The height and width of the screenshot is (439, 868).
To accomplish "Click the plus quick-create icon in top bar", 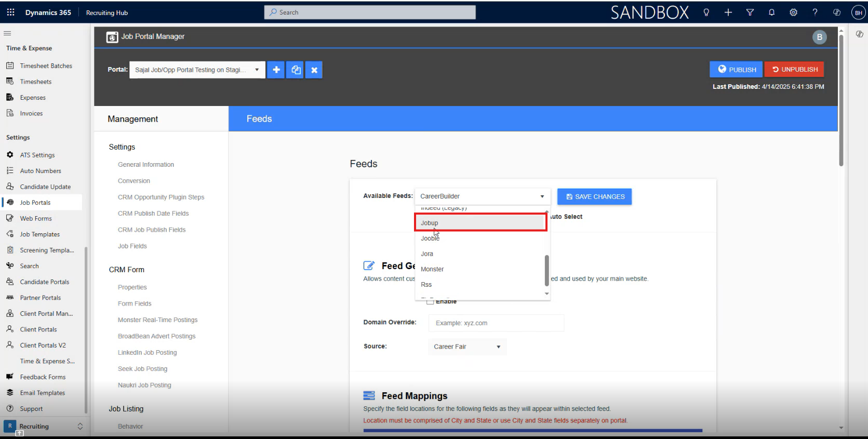I will (728, 12).
